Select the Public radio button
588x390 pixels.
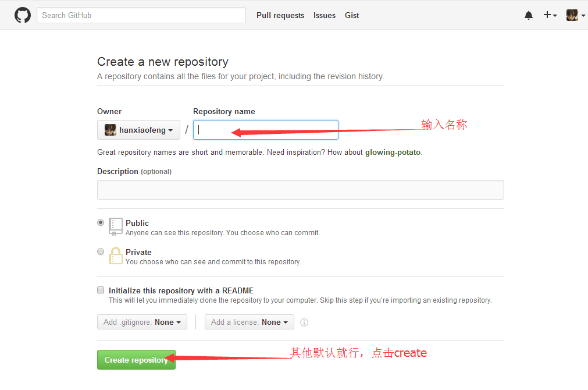click(101, 222)
